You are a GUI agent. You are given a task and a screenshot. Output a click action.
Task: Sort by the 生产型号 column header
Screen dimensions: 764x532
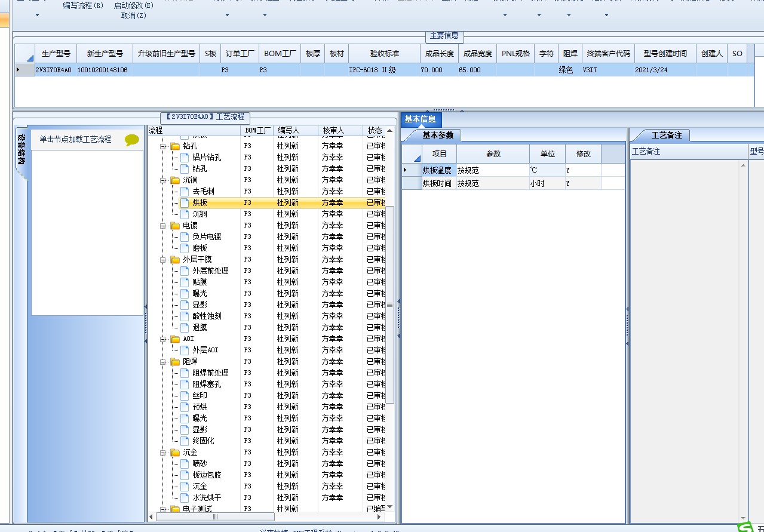(56, 54)
